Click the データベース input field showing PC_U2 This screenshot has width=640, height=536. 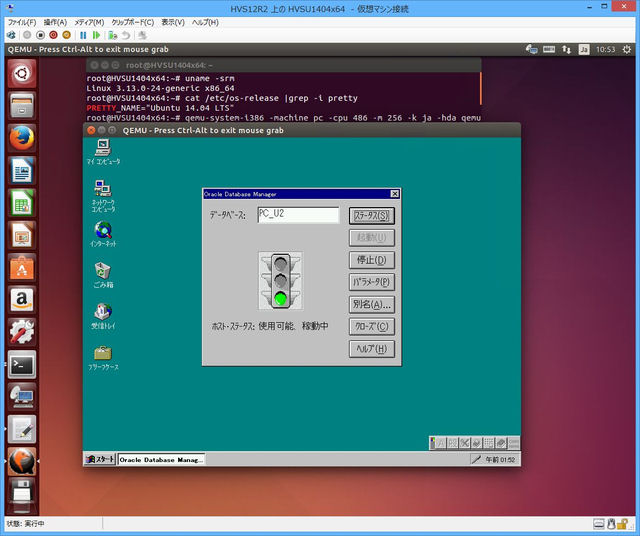coord(298,215)
